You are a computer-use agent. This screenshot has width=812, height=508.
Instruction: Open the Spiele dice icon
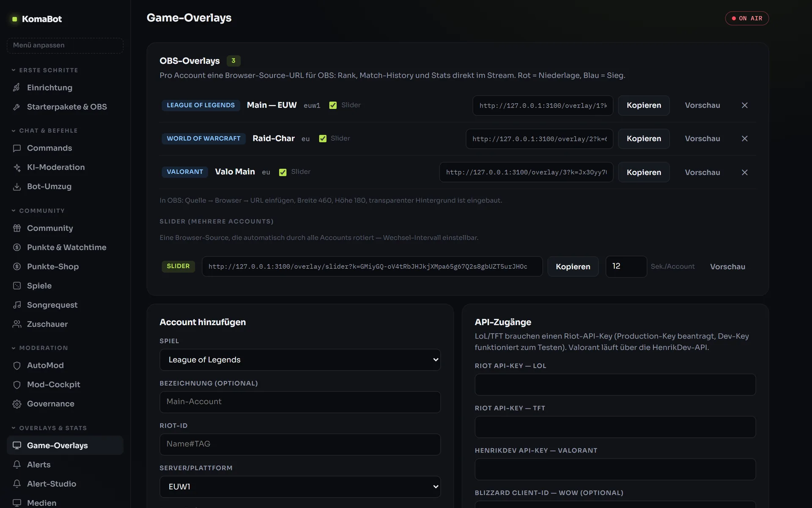tap(17, 286)
